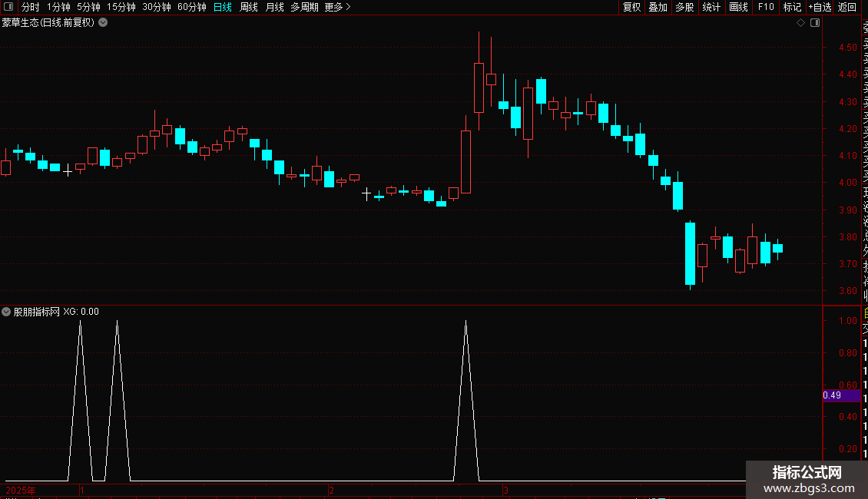Click month 3 marker on time axis
The image size is (868, 499).
pyautogui.click(x=505, y=490)
